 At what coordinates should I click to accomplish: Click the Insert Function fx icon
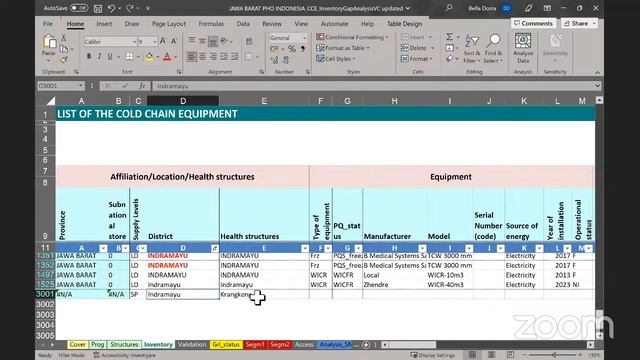coord(142,86)
